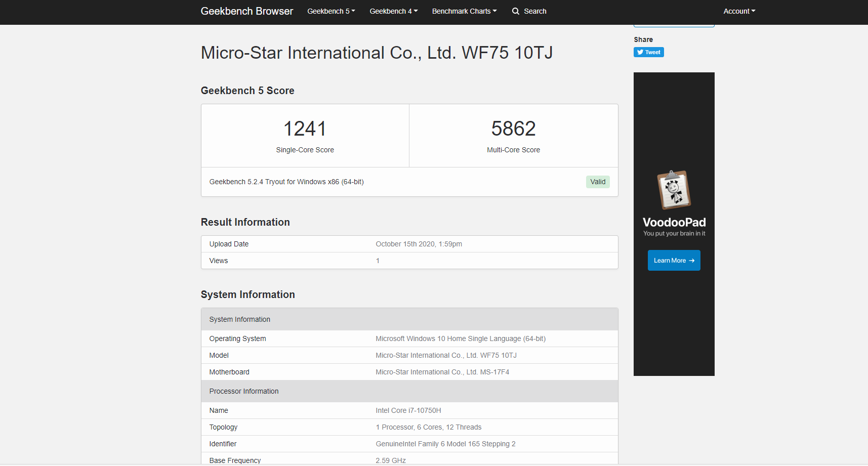Click the MS-17F4 motherboard value
The width and height of the screenshot is (868, 466).
442,372
